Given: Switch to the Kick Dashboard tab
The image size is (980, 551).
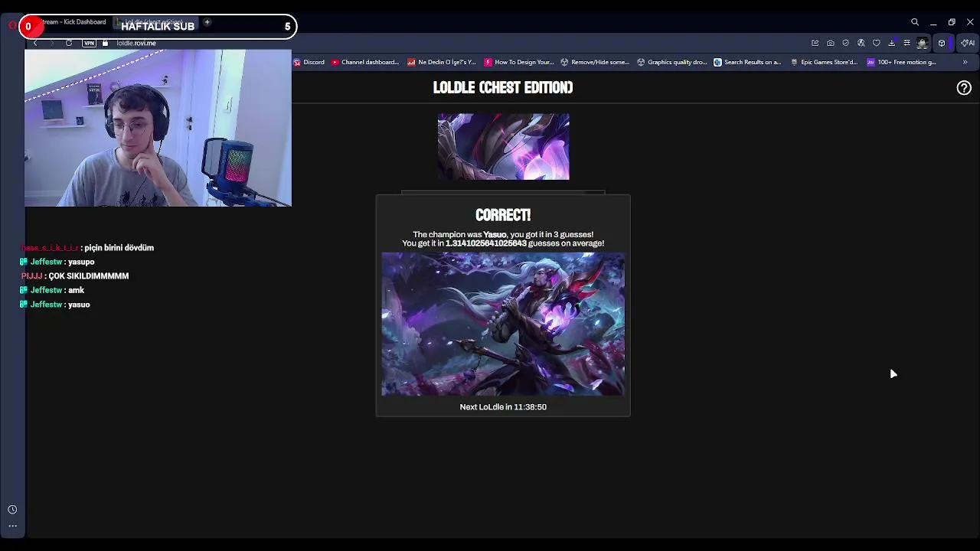Looking at the screenshot, I should [73, 22].
